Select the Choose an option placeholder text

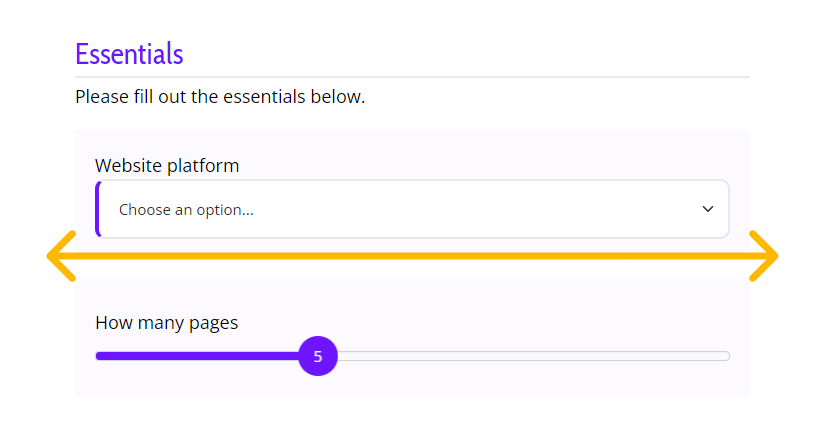point(186,210)
